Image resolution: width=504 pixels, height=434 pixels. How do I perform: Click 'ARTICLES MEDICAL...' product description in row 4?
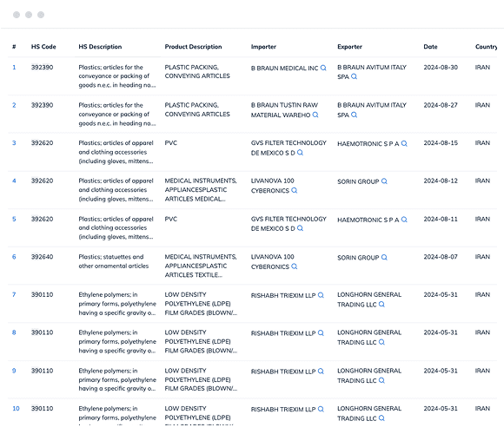tap(196, 199)
